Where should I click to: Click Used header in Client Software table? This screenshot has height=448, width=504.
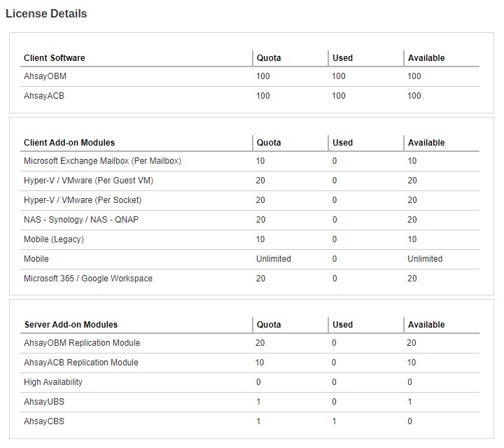point(342,58)
